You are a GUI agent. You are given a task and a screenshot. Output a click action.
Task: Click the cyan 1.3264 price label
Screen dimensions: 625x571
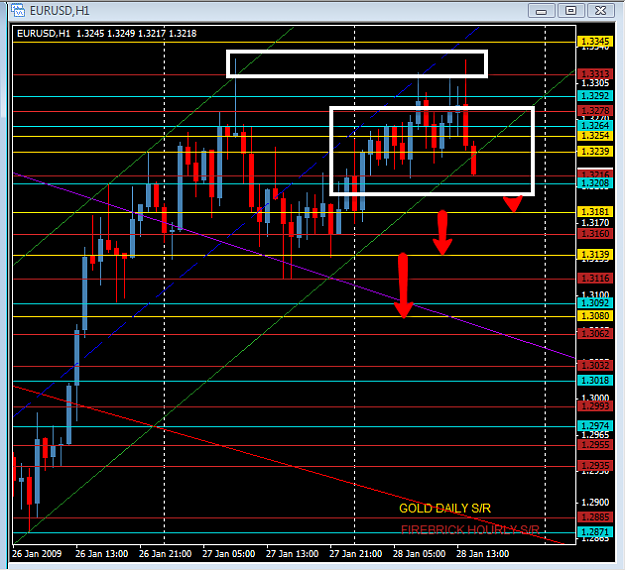pos(595,126)
